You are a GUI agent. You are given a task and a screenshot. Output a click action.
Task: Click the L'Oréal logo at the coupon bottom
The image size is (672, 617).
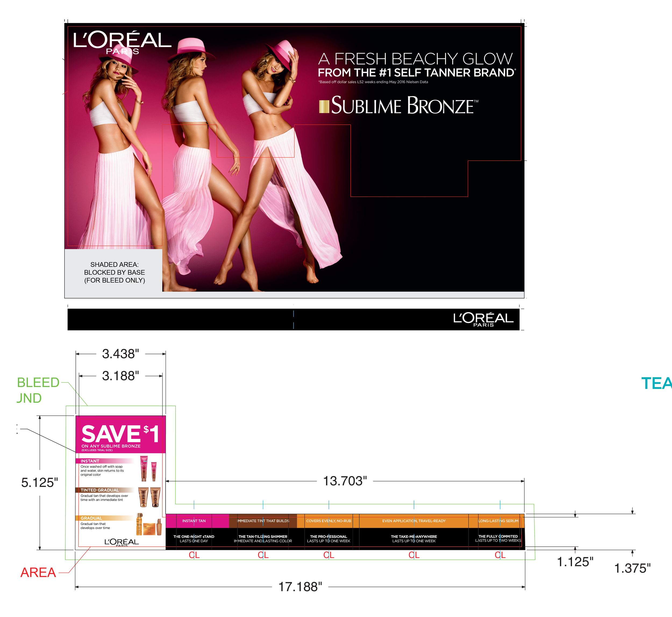121,542
